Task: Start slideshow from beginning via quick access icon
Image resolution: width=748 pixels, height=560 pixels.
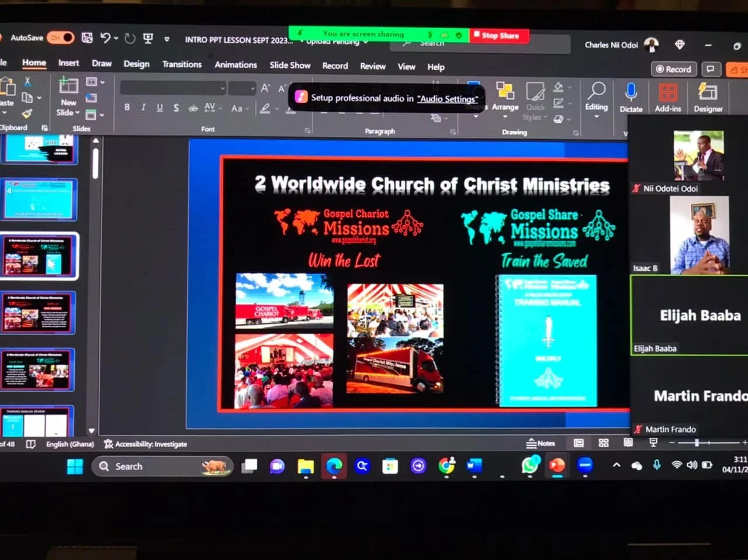Action: point(148,39)
